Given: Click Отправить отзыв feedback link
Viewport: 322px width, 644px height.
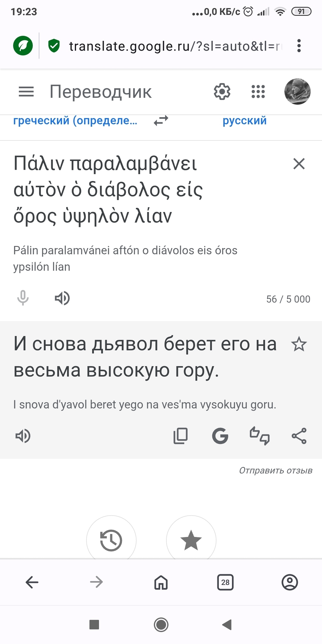Looking at the screenshot, I should [275, 470].
